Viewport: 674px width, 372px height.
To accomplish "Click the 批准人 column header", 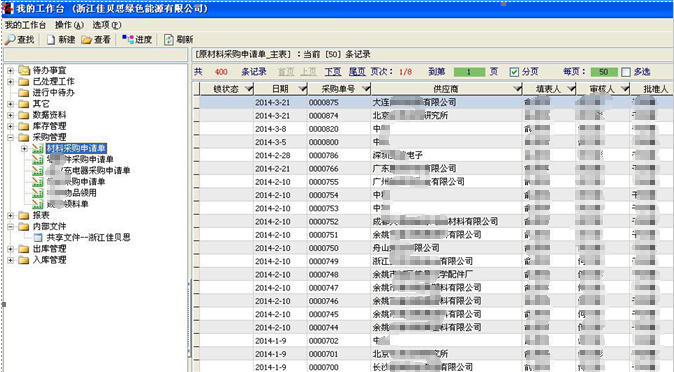I will pos(652,89).
